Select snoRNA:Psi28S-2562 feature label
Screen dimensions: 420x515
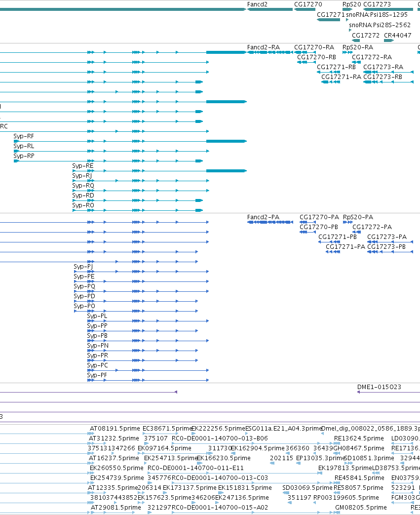(x=380, y=25)
